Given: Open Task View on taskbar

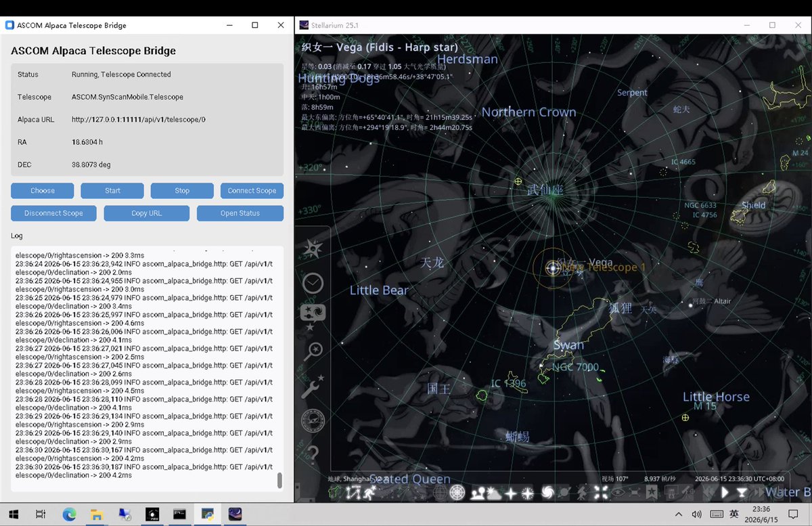Looking at the screenshot, I should point(41,514).
